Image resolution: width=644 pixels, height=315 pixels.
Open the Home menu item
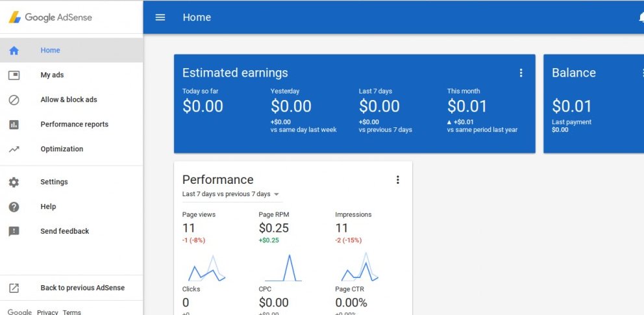coord(71,50)
